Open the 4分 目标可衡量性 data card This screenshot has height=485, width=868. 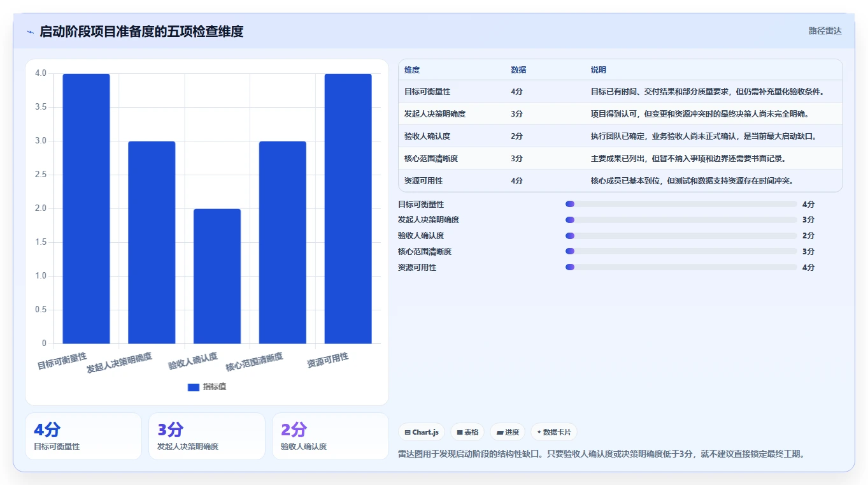[83, 436]
